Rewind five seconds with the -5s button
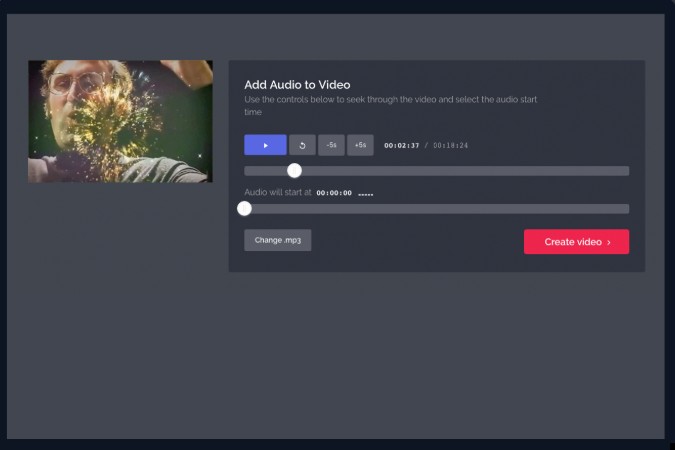 [x=331, y=145]
